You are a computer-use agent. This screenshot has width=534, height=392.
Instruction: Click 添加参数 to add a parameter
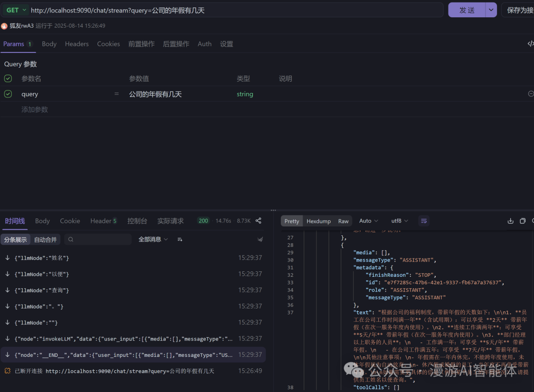pyautogui.click(x=35, y=109)
